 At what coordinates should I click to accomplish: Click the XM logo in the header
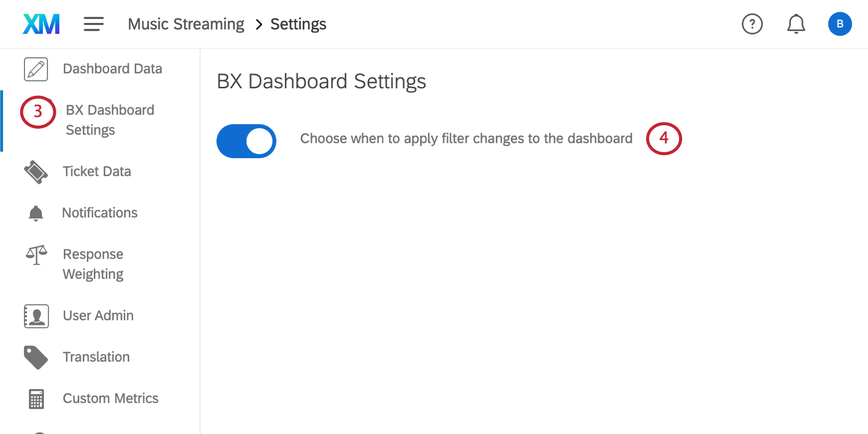(x=41, y=23)
